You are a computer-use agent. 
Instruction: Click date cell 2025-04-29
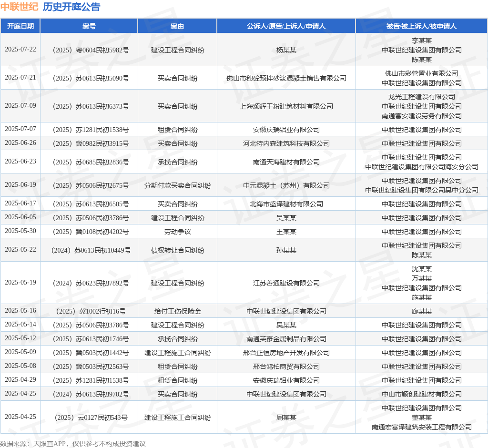click(x=20, y=379)
